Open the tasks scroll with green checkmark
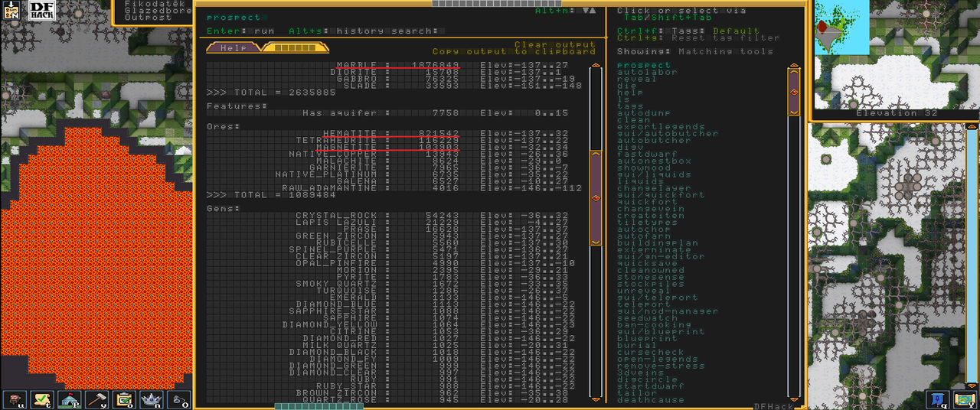 click(42, 399)
